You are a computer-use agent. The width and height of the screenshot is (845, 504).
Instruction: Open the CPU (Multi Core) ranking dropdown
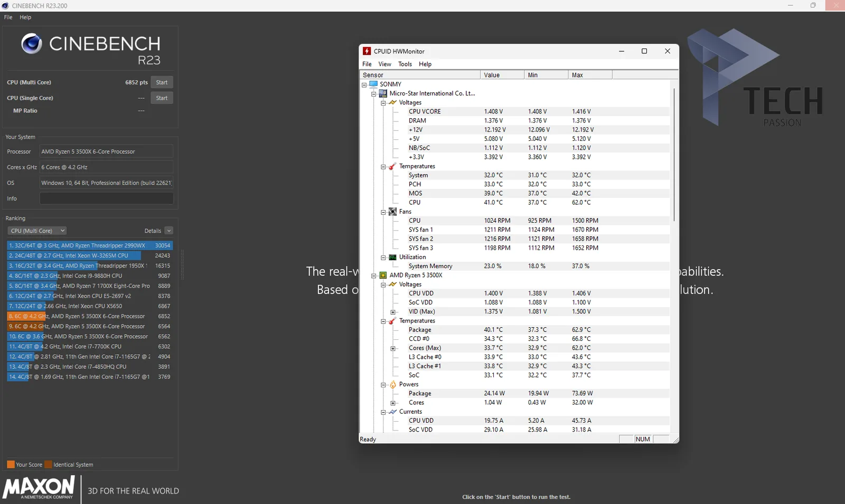(x=37, y=231)
